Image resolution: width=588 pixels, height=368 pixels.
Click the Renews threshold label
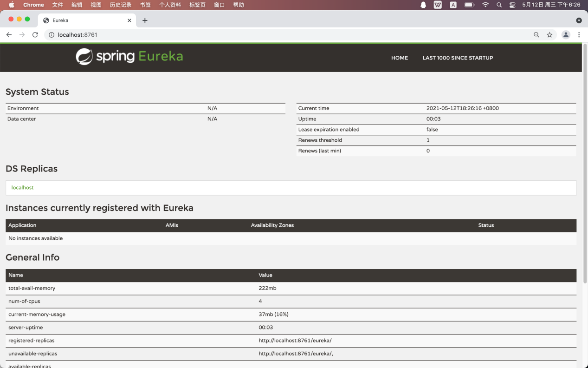tap(320, 140)
